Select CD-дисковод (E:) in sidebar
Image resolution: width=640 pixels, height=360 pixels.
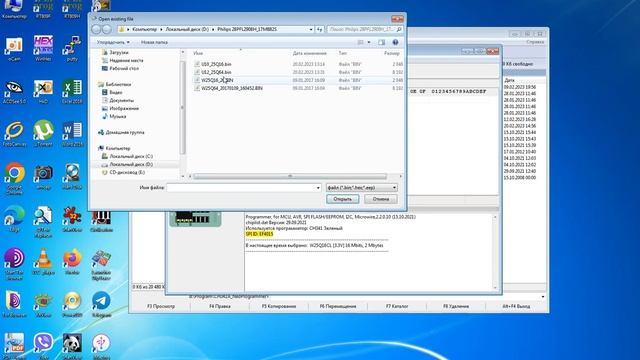point(127,172)
